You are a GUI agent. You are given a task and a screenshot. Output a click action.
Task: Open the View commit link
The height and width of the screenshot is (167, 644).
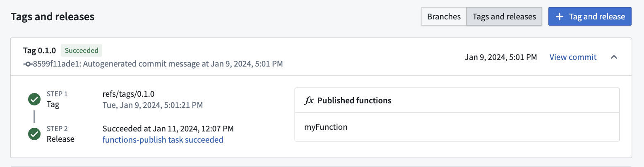pos(573,57)
